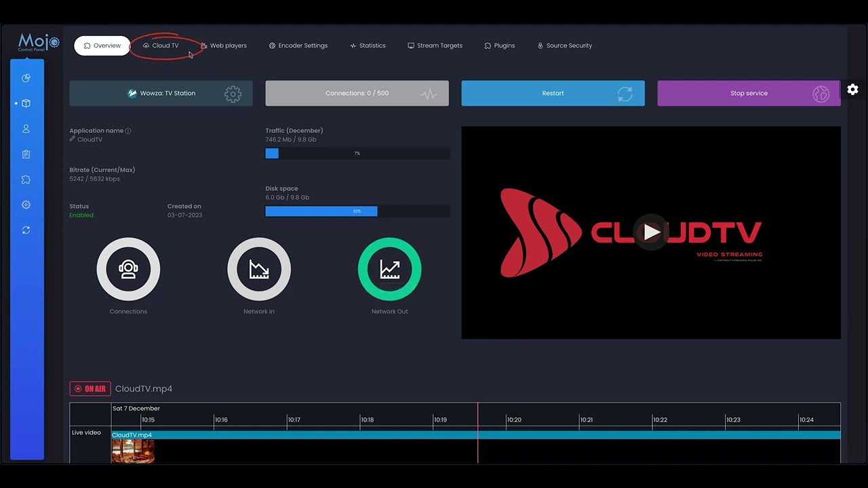Click the Mojo Control Panel logo
The height and width of the screenshot is (488, 868).
tap(39, 43)
